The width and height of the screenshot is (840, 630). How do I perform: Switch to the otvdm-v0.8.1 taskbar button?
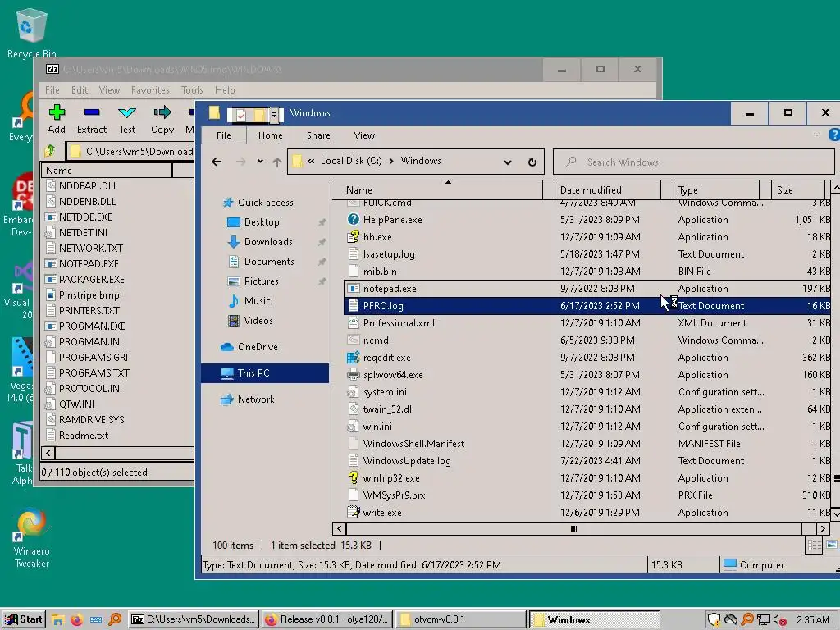[461, 619]
